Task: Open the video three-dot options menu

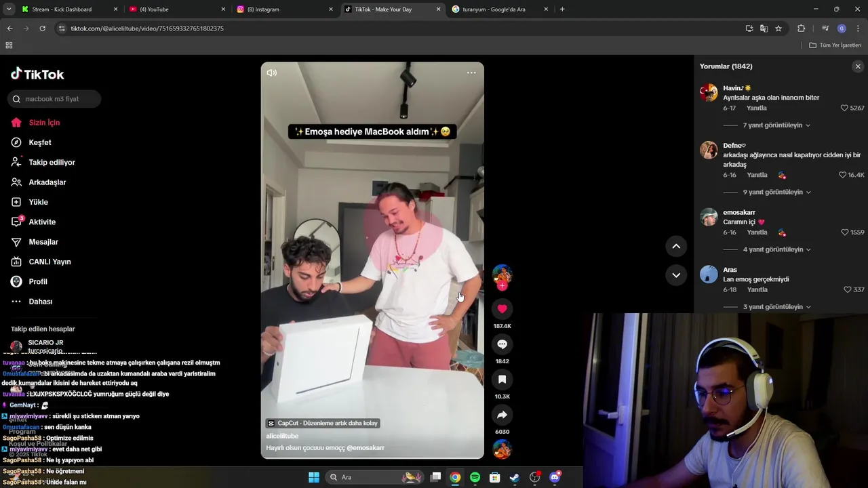Action: 471,73
